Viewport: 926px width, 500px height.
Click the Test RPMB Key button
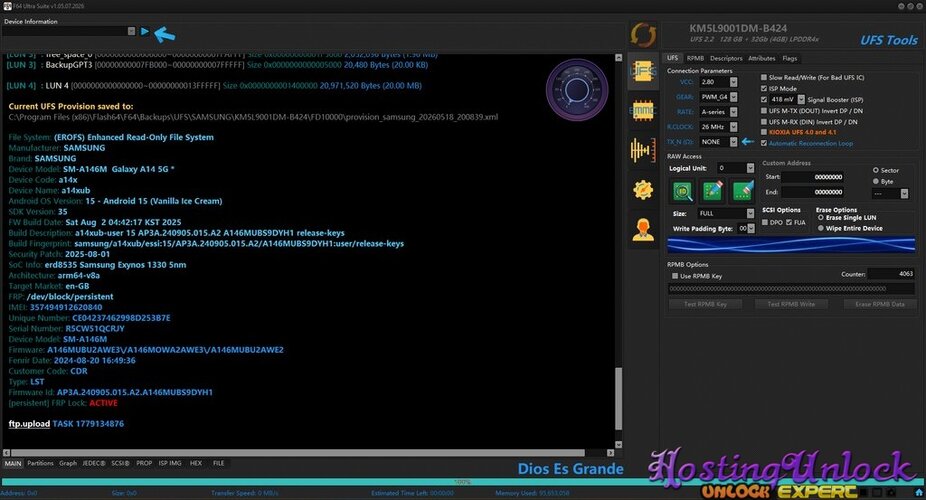(705, 304)
